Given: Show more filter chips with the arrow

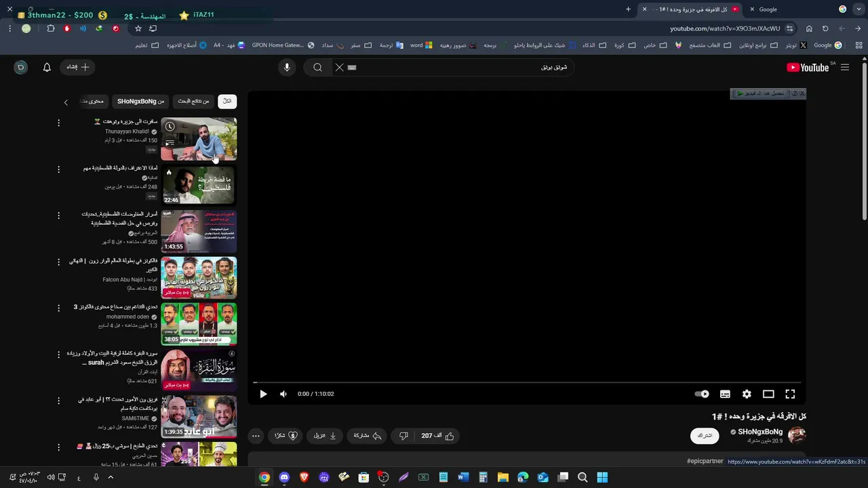Looking at the screenshot, I should click(66, 102).
